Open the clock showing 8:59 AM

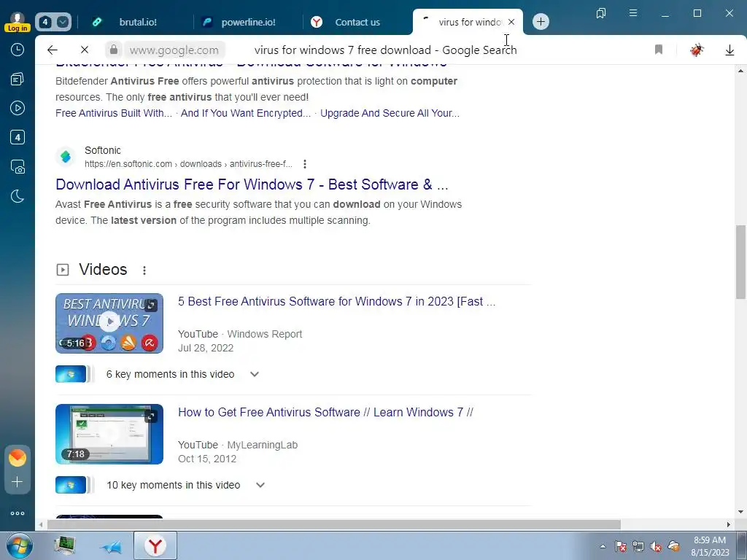[x=710, y=546]
